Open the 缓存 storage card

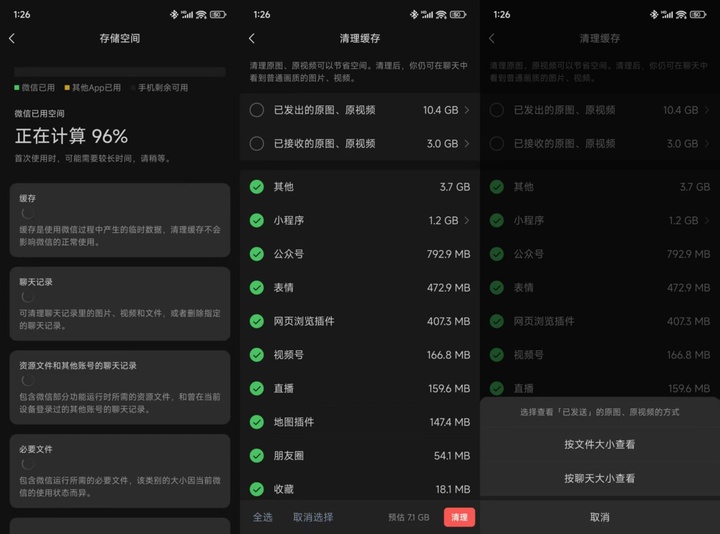point(120,220)
